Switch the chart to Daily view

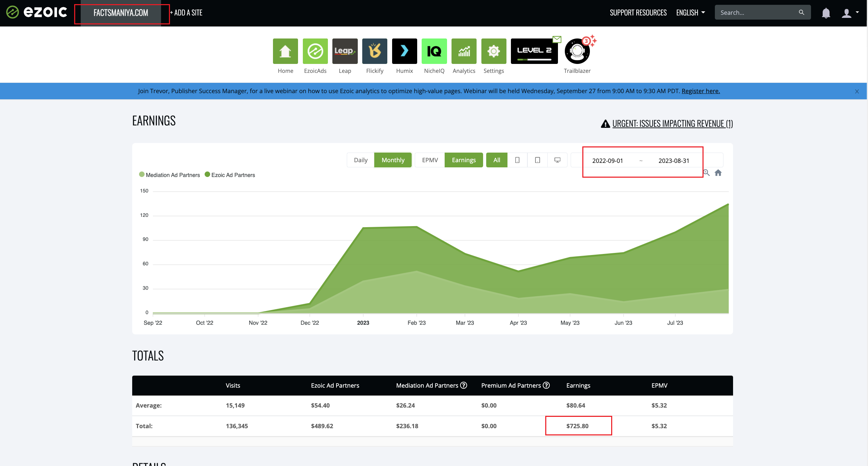[x=361, y=160]
